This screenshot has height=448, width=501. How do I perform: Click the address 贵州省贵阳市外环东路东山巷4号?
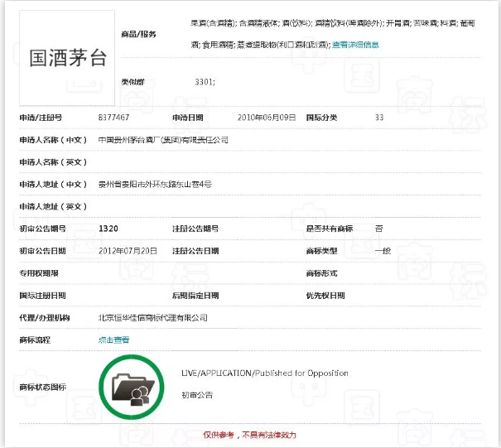tap(155, 185)
